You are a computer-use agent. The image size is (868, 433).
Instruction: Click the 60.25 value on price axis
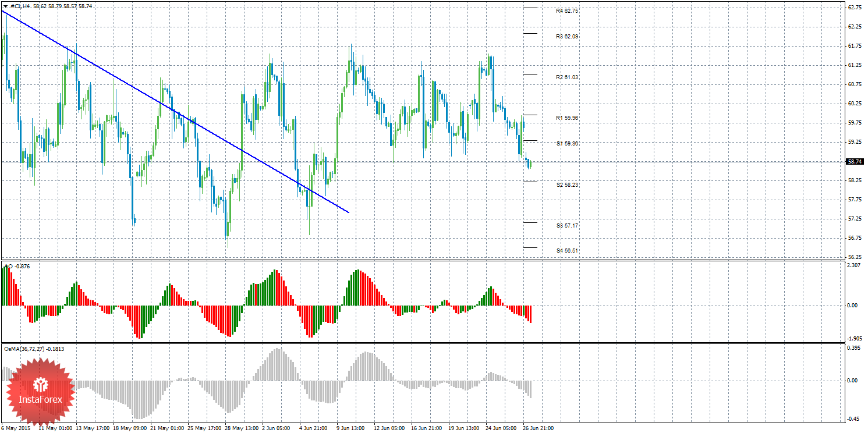855,104
